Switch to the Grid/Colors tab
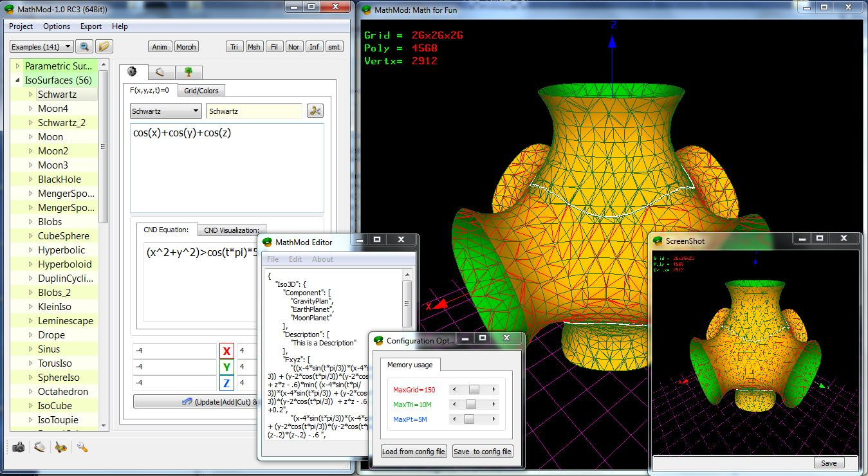Screen dimensions: 868x476 pos(201,91)
